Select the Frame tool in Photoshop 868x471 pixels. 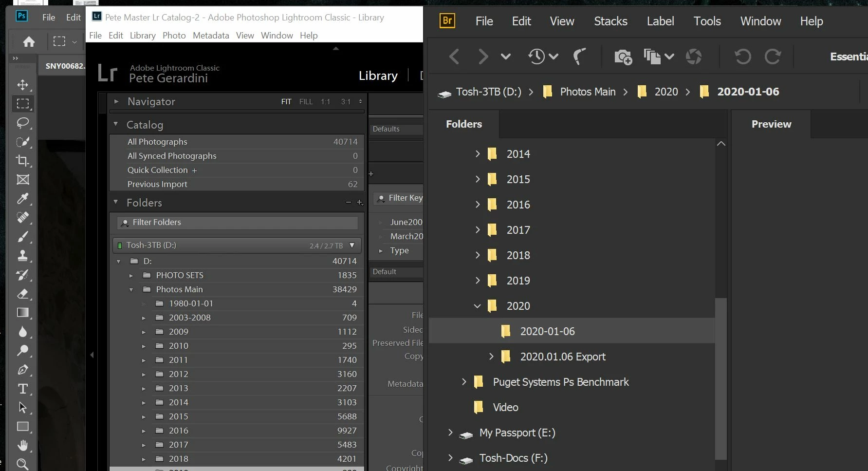pos(22,180)
